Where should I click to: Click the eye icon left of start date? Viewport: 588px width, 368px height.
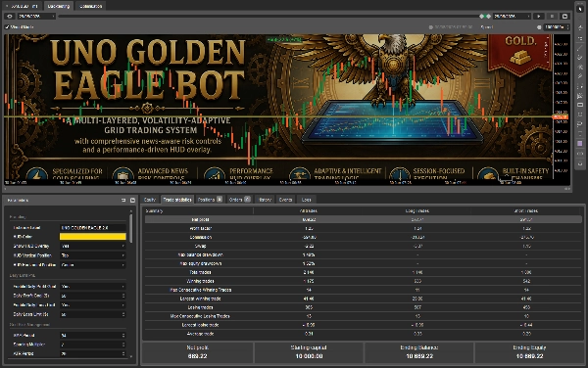pyautogui.click(x=10, y=16)
